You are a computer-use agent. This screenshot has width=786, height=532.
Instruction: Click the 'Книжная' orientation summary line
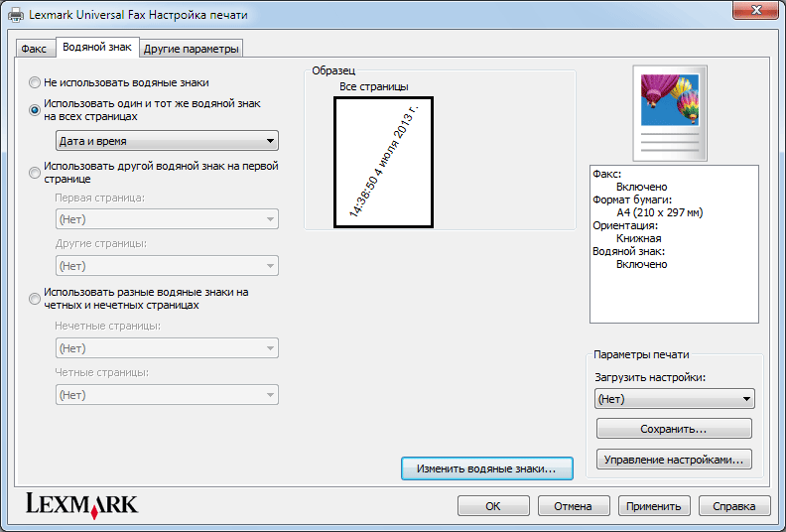pos(639,238)
